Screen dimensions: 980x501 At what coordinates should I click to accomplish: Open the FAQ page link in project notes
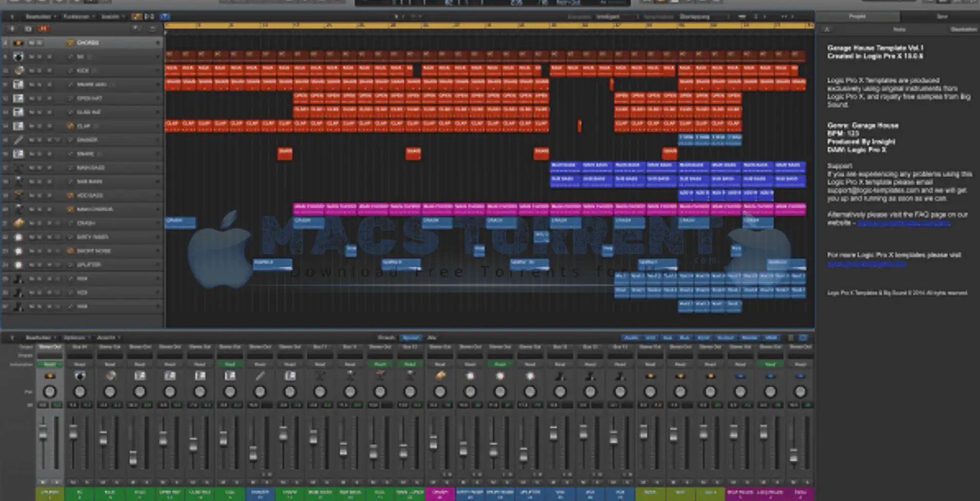[904, 223]
